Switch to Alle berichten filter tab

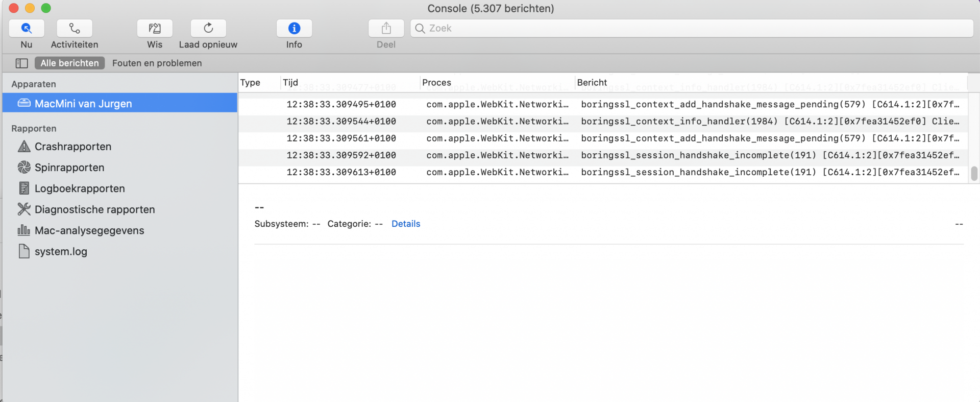(69, 63)
